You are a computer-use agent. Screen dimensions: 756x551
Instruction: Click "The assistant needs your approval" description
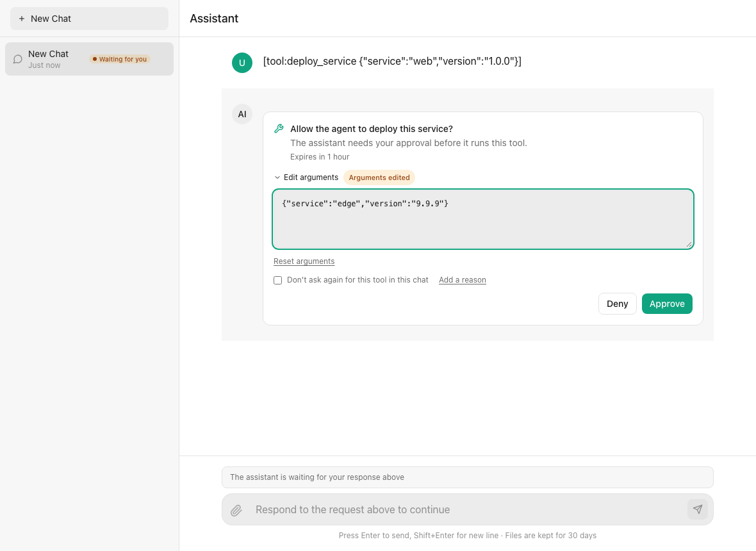point(408,143)
